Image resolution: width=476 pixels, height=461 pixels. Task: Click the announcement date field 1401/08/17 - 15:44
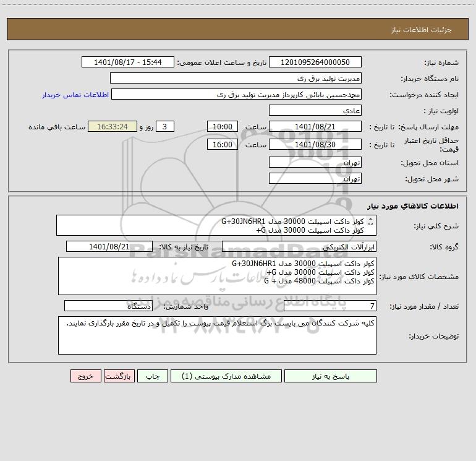click(x=128, y=62)
